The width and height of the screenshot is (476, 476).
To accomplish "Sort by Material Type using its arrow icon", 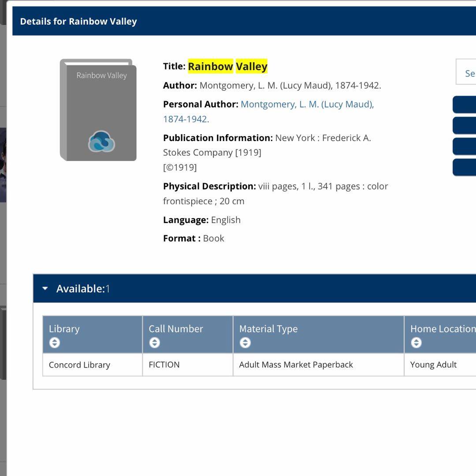I will [245, 342].
